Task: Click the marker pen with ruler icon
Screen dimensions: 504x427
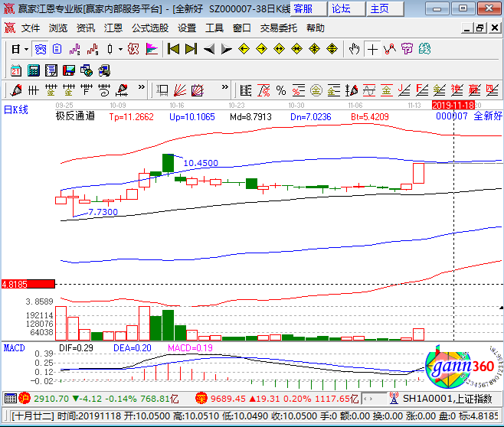Action: (x=122, y=90)
